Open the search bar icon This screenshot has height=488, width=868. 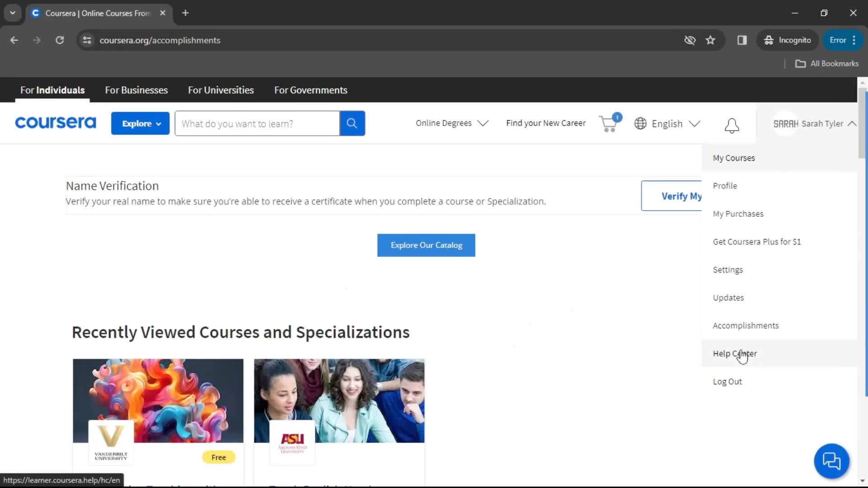352,123
